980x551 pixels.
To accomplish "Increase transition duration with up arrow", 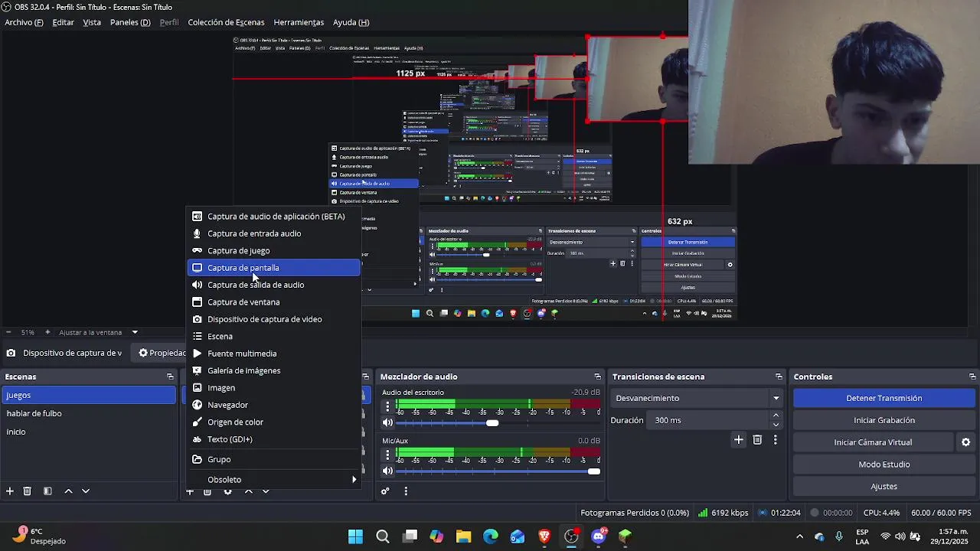I will click(x=776, y=416).
